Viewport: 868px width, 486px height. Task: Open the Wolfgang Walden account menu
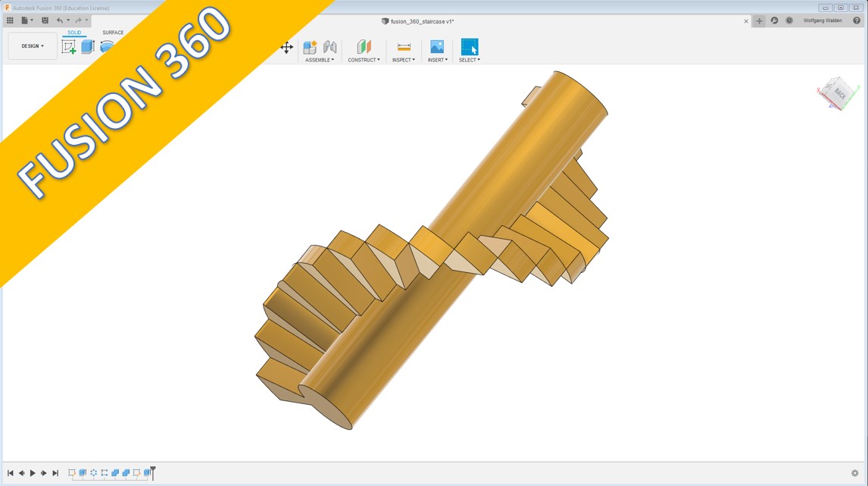point(823,20)
